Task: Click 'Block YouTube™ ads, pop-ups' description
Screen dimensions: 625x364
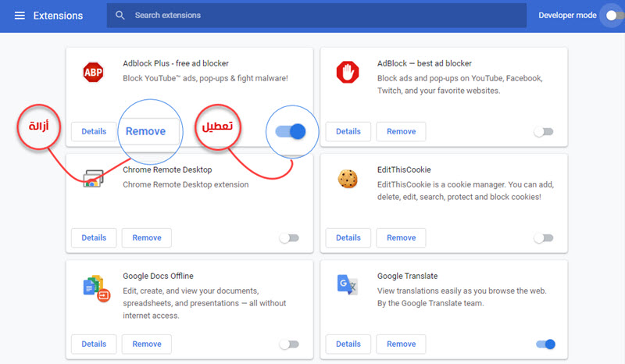Action: [x=205, y=78]
